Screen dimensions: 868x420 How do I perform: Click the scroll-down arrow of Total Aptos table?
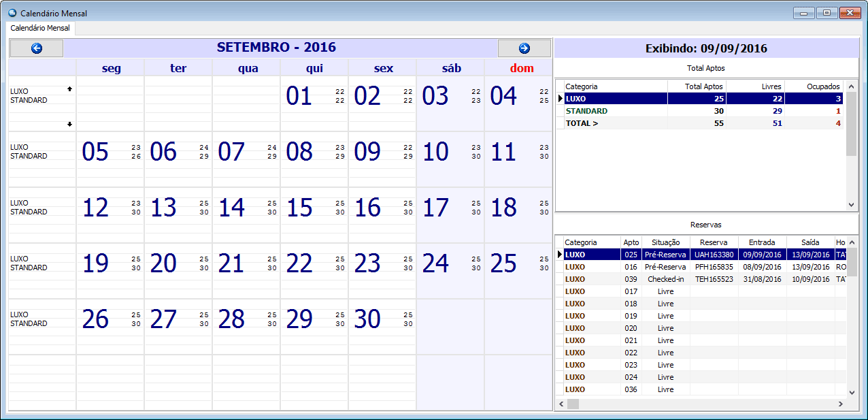click(x=851, y=205)
